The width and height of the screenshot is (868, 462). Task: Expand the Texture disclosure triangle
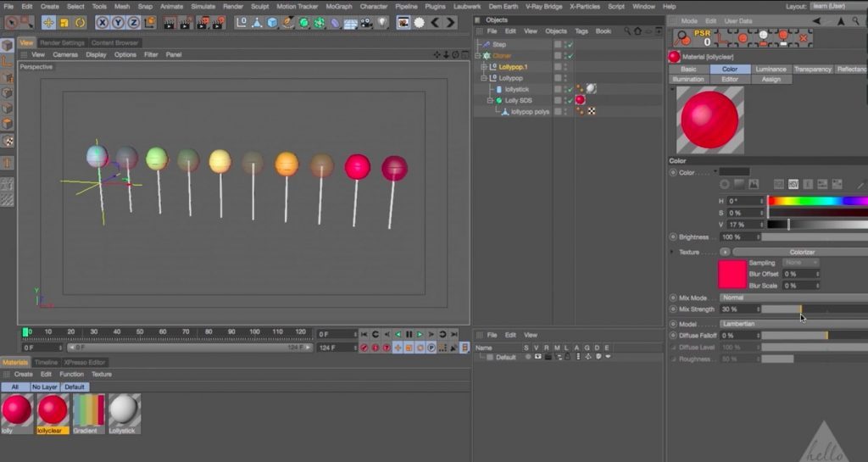click(672, 253)
